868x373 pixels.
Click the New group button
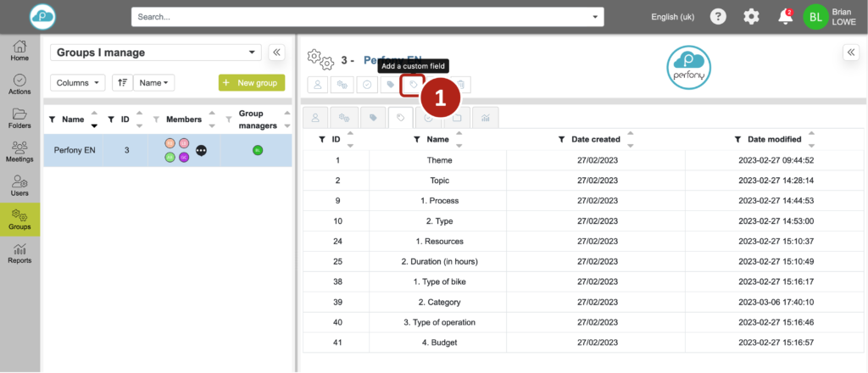point(252,82)
